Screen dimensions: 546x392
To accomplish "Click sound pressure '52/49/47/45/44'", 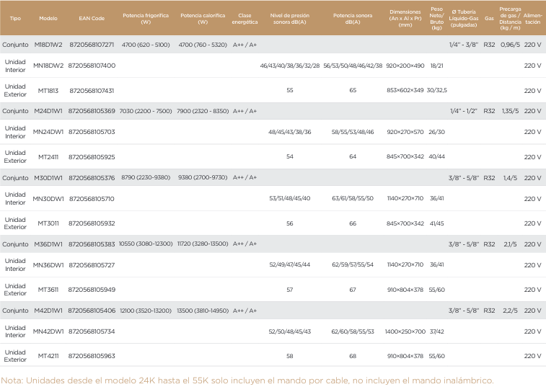I will 290,265.
